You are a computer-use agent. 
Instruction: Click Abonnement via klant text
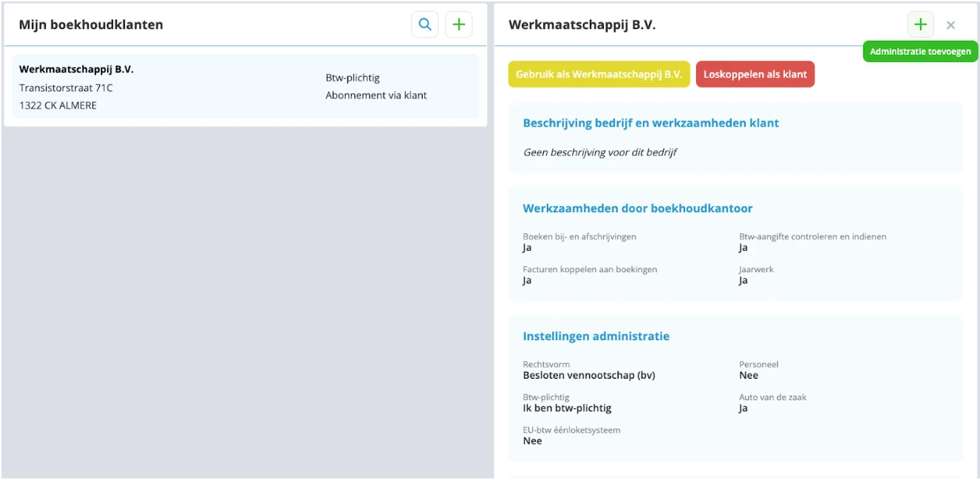point(376,95)
